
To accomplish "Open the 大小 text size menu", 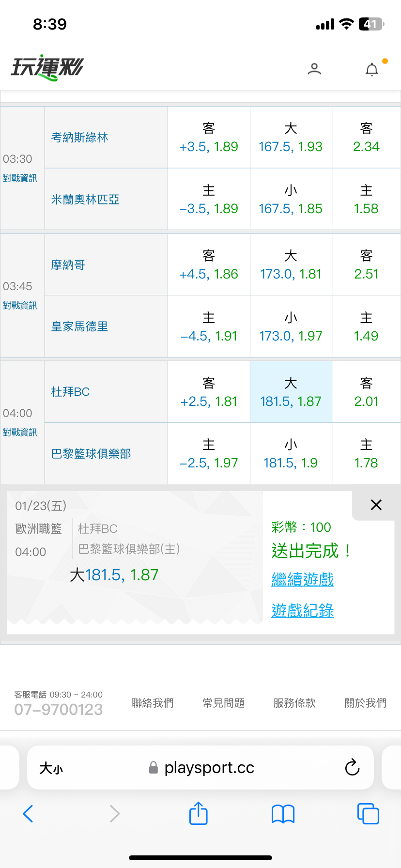I will click(51, 768).
